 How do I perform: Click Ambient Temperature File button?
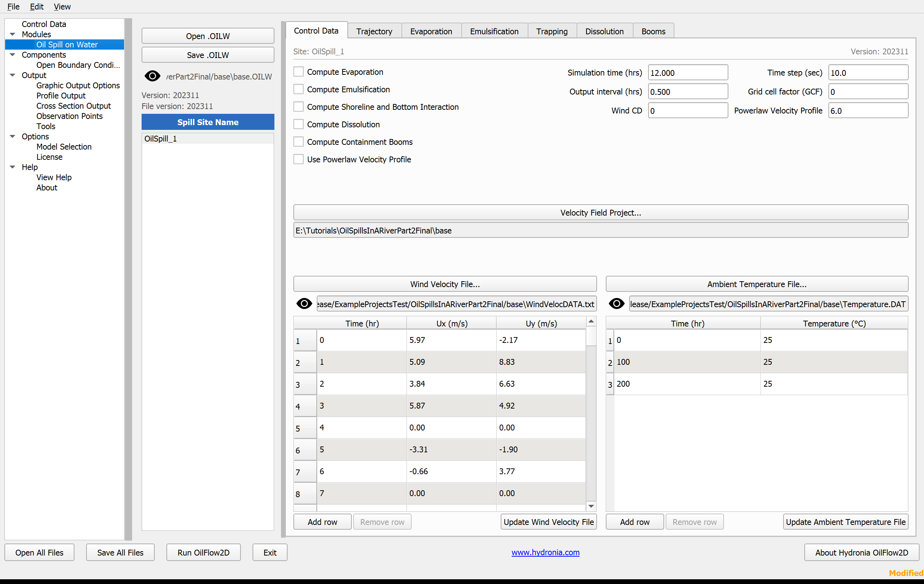[757, 284]
